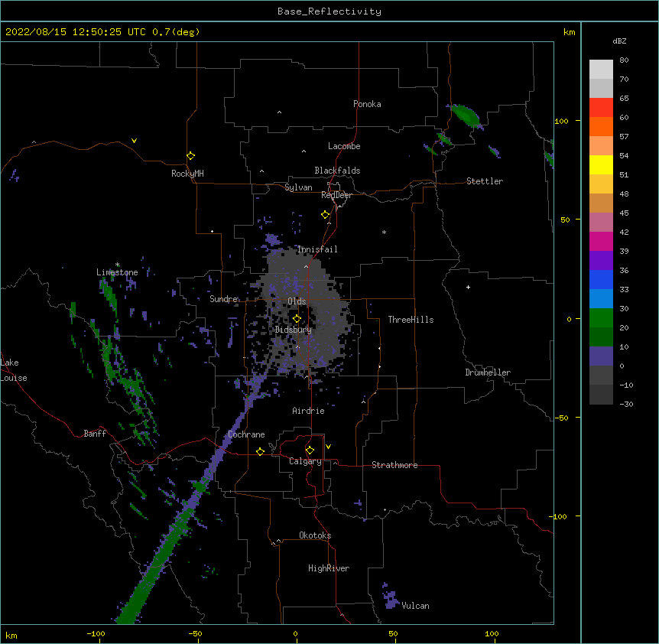Click the Okotoks town label
Screen dimensions: 659x644
point(315,535)
